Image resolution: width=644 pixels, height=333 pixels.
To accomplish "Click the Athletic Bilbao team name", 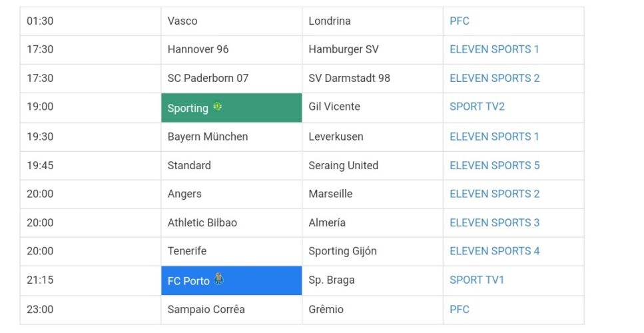I will click(202, 222).
